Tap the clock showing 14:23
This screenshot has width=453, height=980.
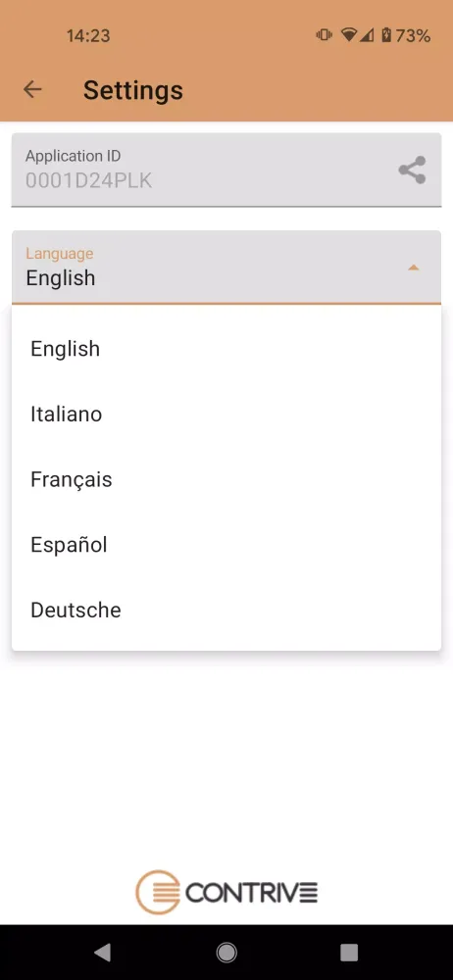pos(88,36)
